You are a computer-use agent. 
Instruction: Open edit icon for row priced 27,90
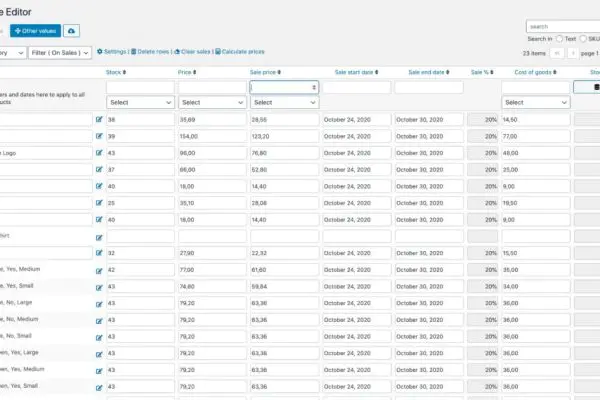pos(99,253)
